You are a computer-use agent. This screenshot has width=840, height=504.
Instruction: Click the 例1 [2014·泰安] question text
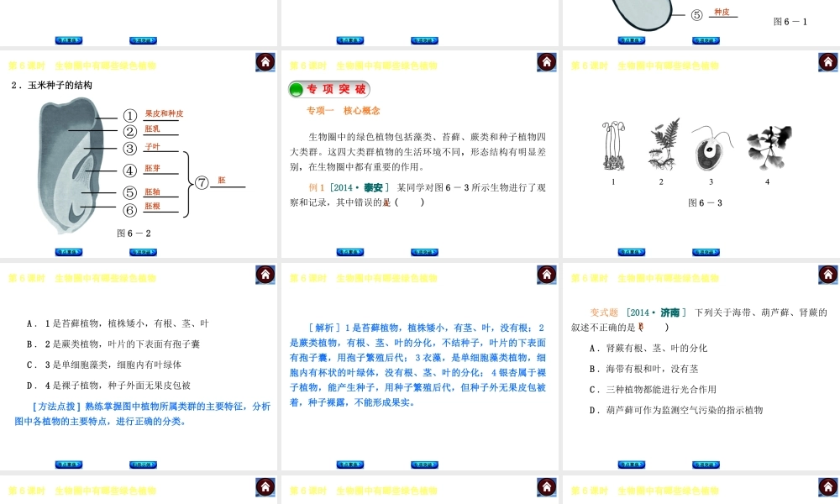417,195
